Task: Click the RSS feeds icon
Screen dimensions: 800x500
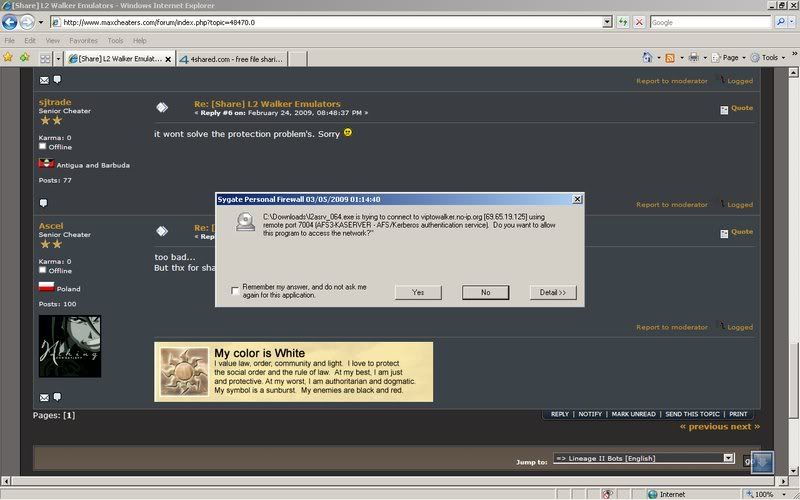Action: (x=670, y=58)
